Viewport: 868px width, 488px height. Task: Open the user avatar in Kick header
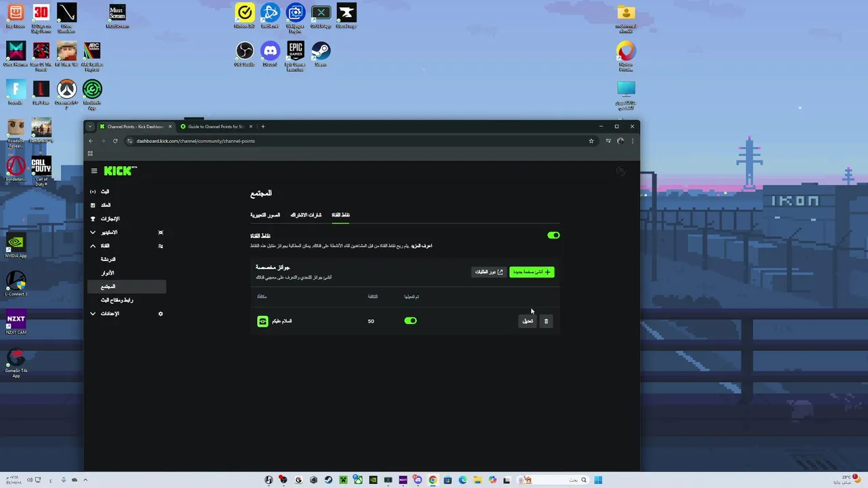[x=620, y=171]
